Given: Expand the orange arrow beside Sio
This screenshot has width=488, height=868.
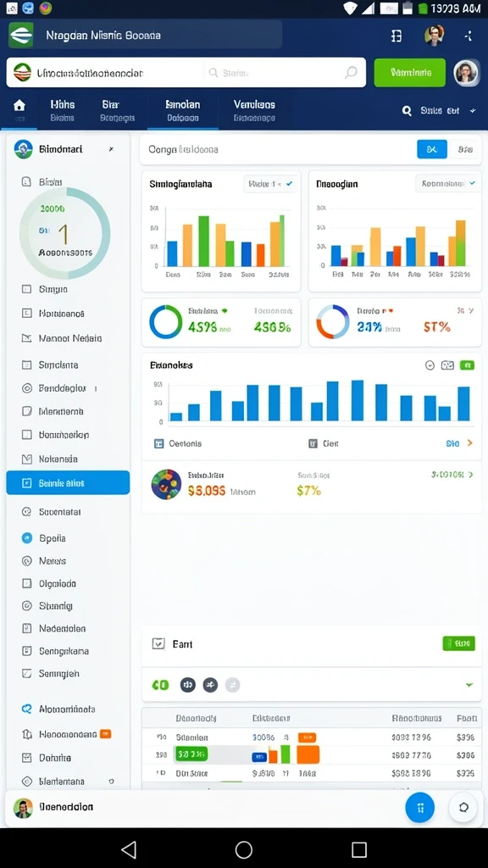Looking at the screenshot, I should click(469, 442).
